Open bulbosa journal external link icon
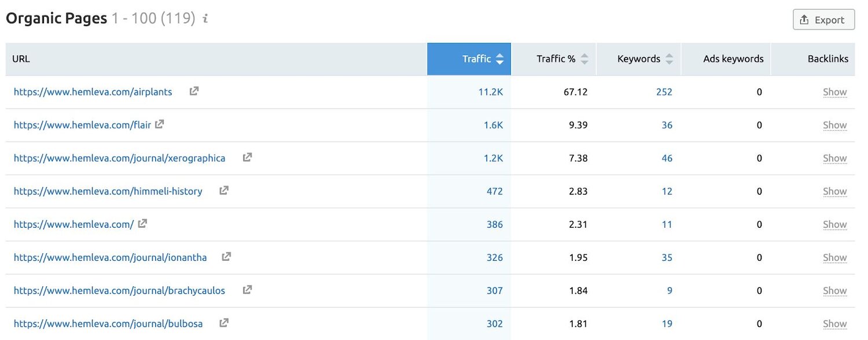 [224, 323]
